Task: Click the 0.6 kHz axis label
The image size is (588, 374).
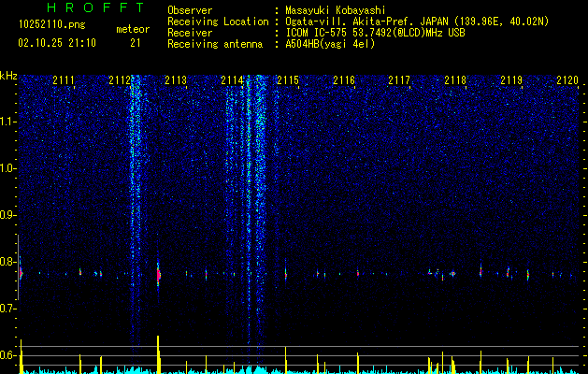Action: pyautogui.click(x=7, y=355)
